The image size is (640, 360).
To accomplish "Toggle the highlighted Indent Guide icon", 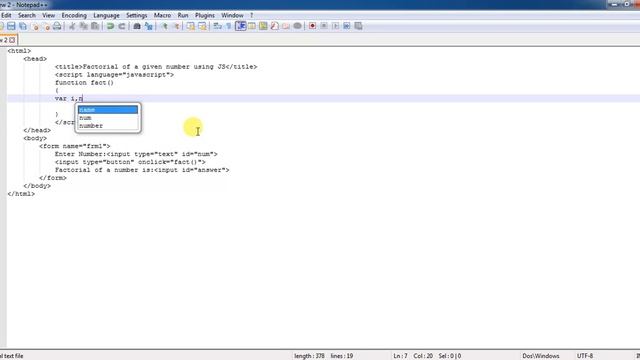I will [x=241, y=26].
